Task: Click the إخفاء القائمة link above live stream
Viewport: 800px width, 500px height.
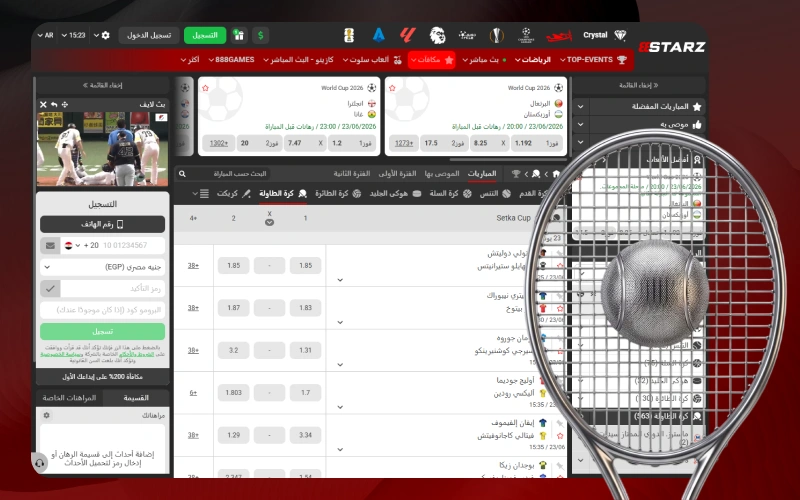Action: click(x=103, y=86)
